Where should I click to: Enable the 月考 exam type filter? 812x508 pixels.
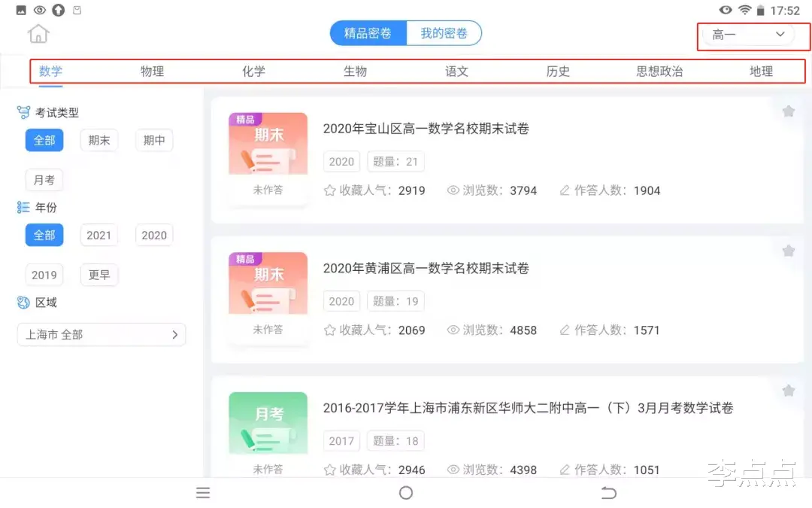click(44, 180)
